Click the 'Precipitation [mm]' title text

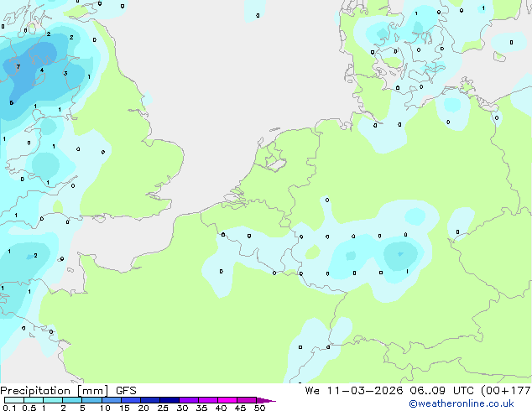point(55,391)
